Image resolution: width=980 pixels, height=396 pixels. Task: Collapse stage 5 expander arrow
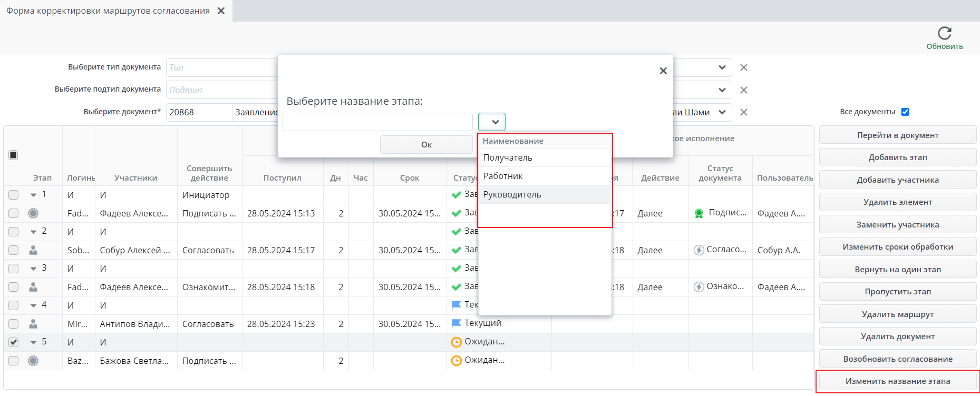coord(33,343)
